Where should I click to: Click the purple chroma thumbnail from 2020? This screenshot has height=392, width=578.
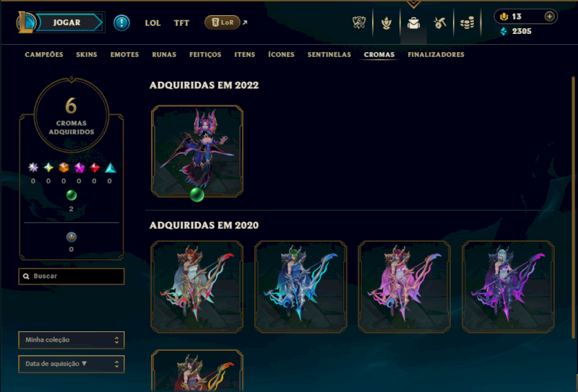pyautogui.click(x=508, y=287)
